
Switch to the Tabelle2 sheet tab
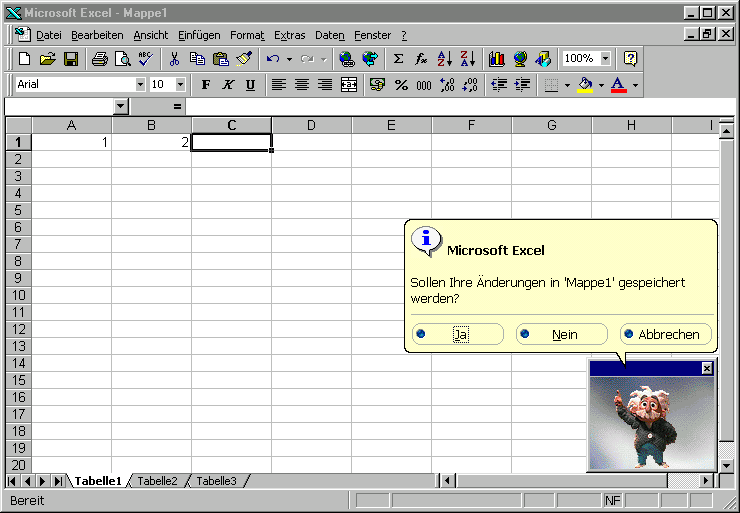[x=157, y=481]
